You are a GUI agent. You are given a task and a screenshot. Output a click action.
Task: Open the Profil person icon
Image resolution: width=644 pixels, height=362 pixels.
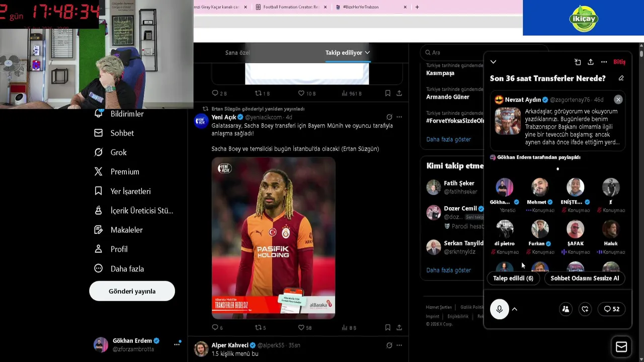click(99, 249)
